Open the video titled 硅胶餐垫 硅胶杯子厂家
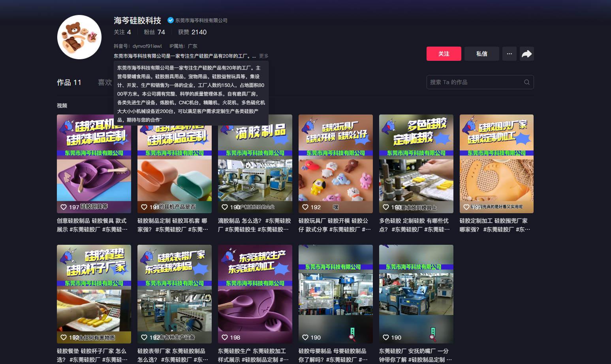The width and height of the screenshot is (611, 364). pyautogui.click(x=94, y=294)
